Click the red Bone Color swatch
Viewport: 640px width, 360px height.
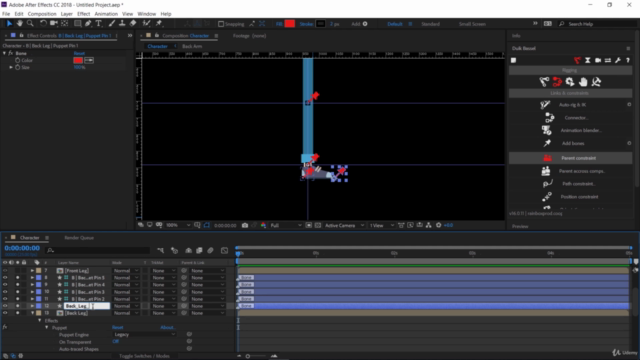coord(78,60)
